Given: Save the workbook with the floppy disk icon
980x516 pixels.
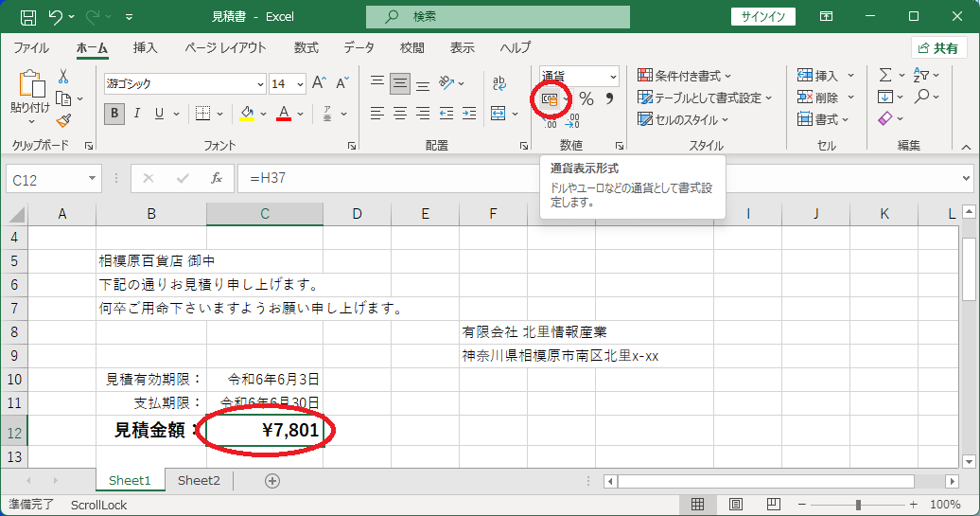Looking at the screenshot, I should 28,17.
